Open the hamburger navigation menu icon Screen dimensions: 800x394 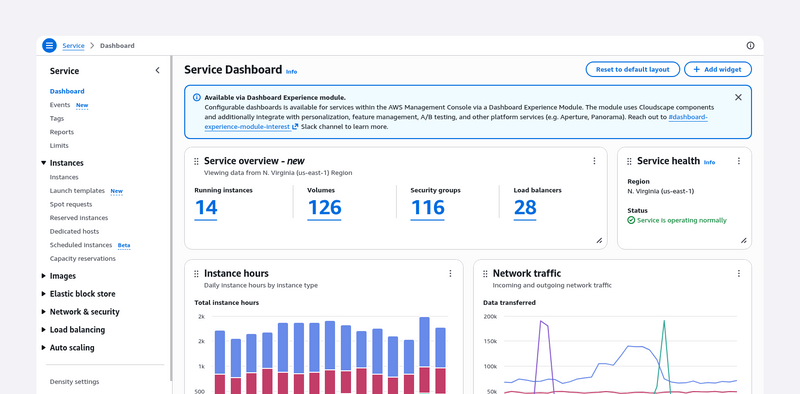[x=49, y=45]
